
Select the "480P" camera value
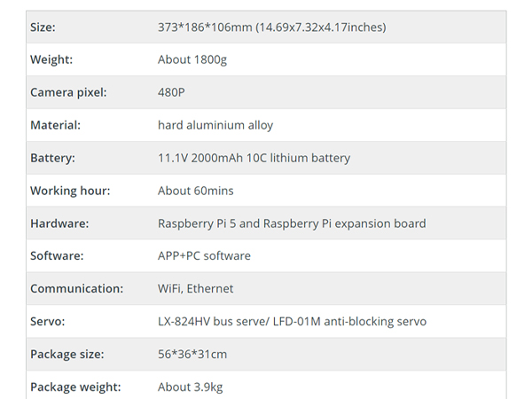[171, 92]
